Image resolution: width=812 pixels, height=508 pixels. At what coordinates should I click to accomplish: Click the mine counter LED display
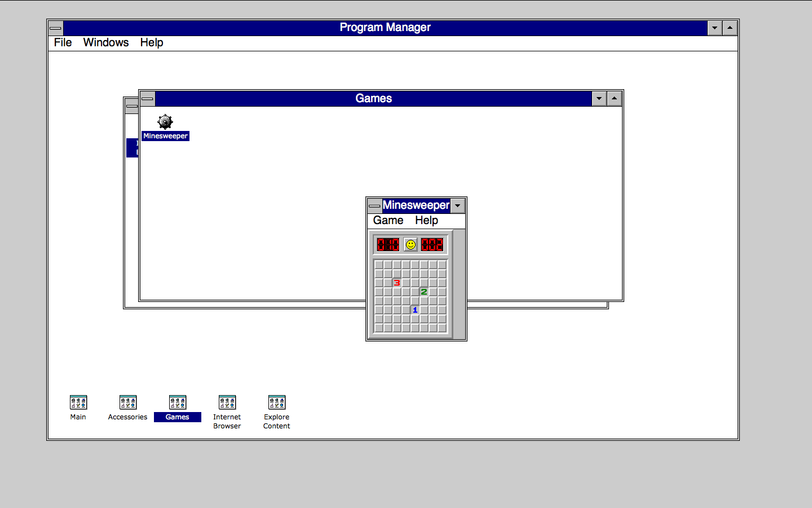[388, 244]
